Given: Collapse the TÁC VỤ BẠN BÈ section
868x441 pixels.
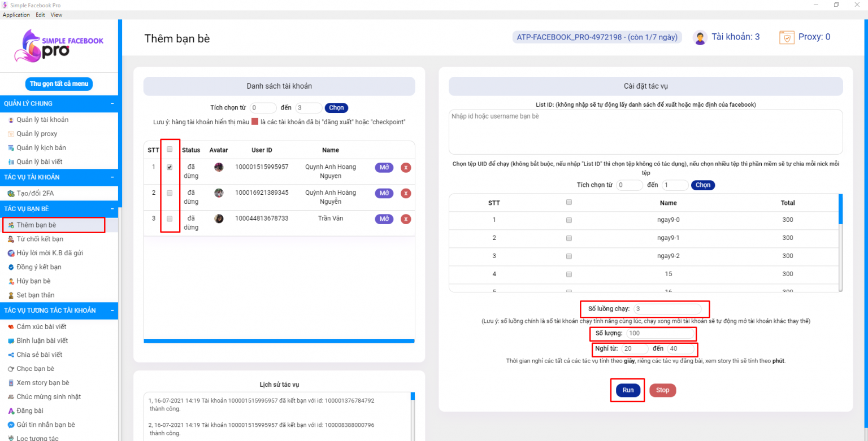Looking at the screenshot, I should pyautogui.click(x=112, y=208).
